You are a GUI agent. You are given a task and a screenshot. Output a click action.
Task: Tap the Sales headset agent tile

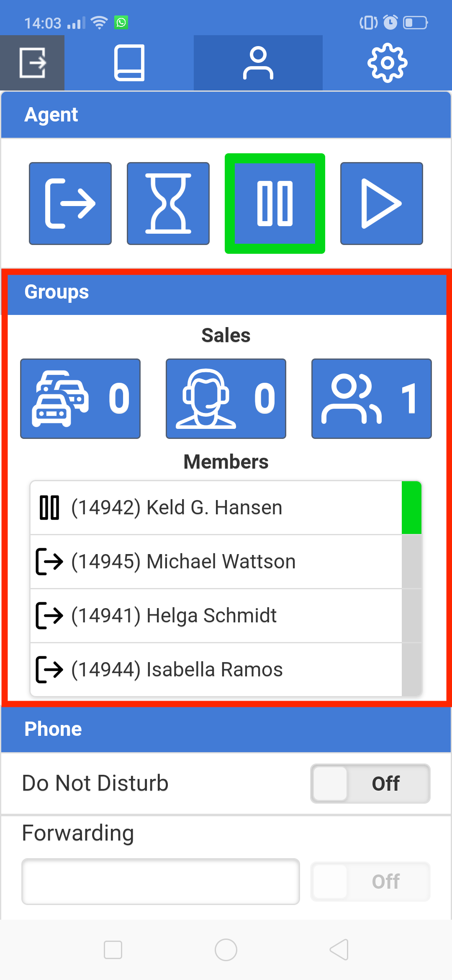coord(226,399)
